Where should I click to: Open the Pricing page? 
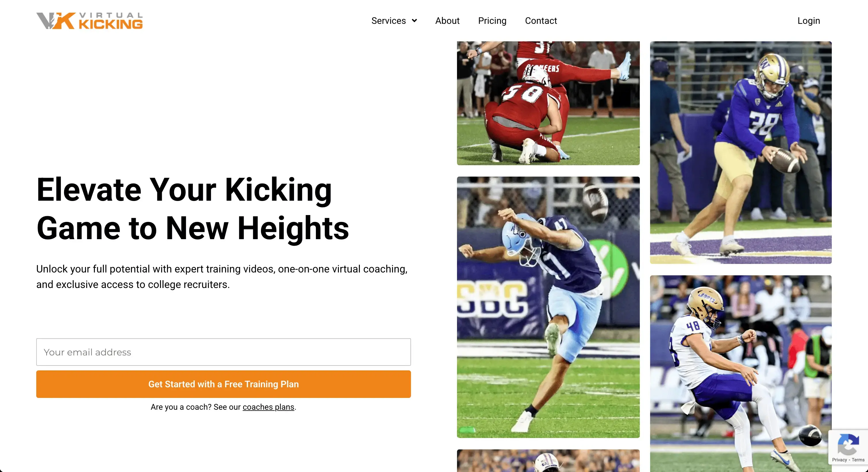click(492, 21)
